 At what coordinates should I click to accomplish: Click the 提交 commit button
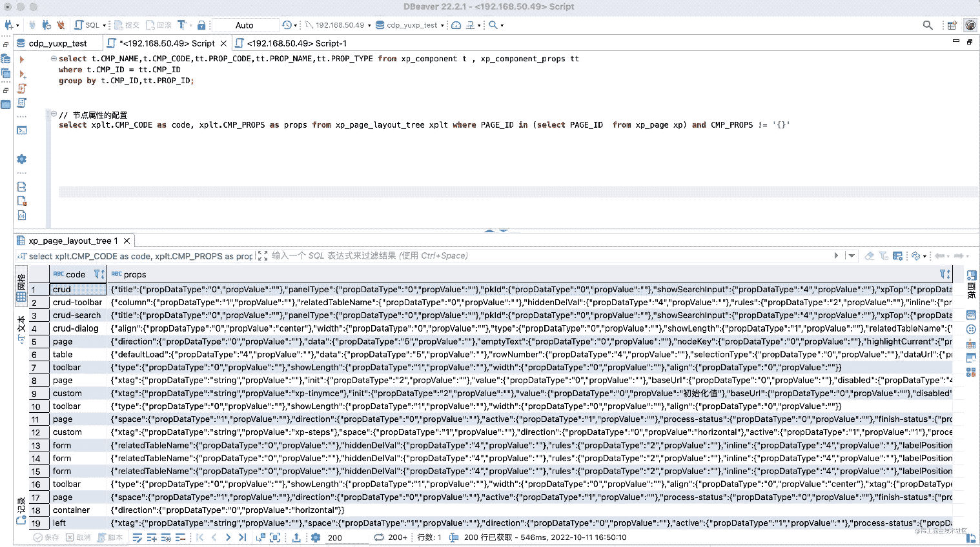126,25
